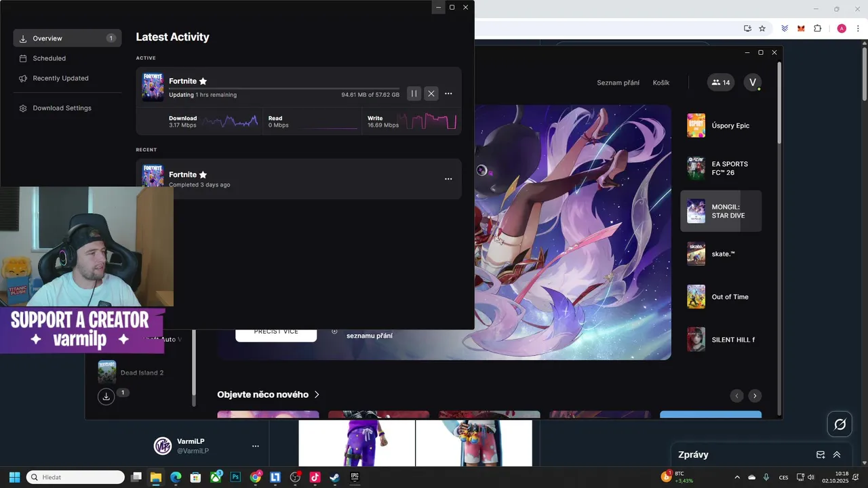This screenshot has height=488, width=868.
Task: Open the Chrome three-dot menu
Action: 859,28
